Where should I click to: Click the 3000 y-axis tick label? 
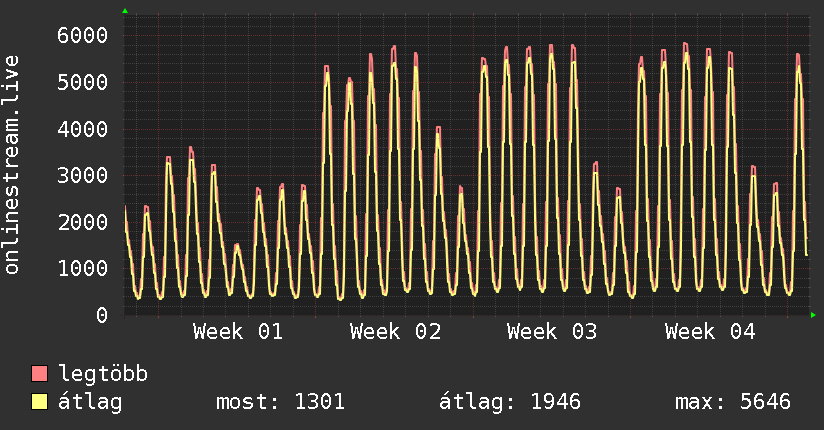point(82,176)
